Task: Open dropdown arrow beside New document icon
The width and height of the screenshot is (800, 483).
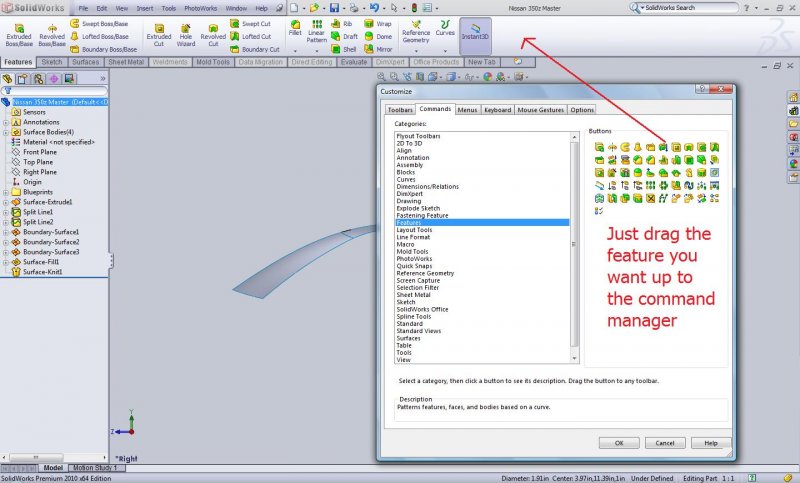Action: click(x=304, y=9)
